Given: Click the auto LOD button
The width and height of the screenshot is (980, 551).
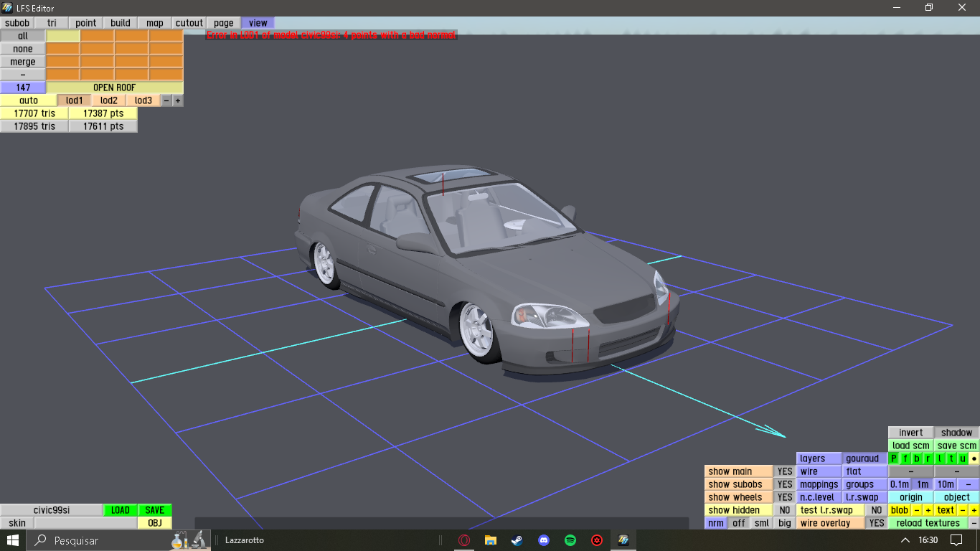Looking at the screenshot, I should pyautogui.click(x=29, y=100).
